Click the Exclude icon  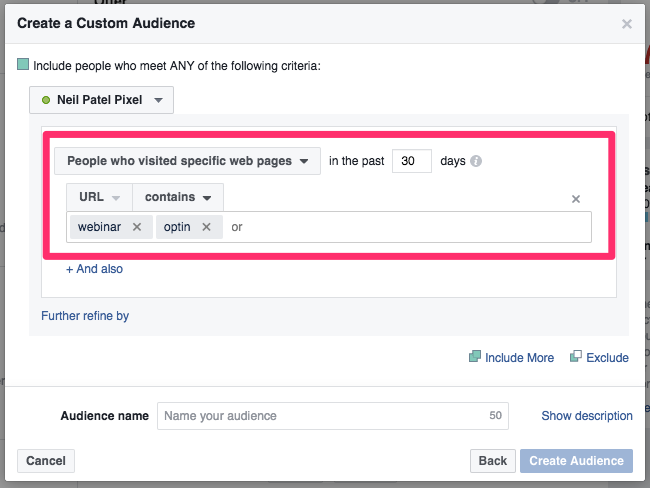click(576, 357)
